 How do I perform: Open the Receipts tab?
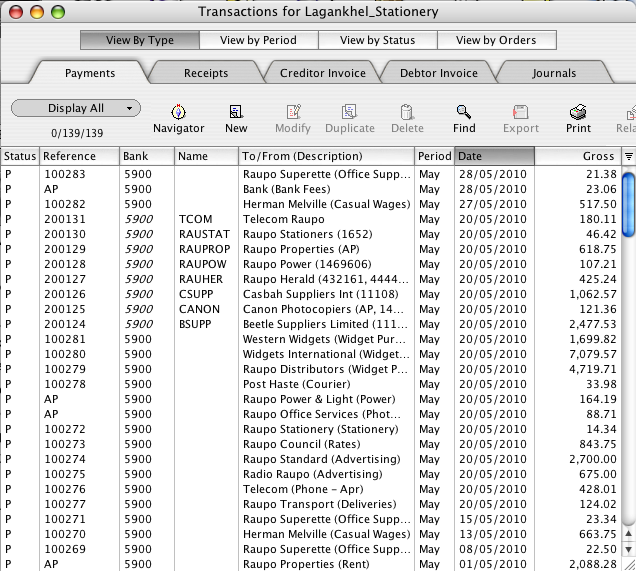tap(206, 73)
